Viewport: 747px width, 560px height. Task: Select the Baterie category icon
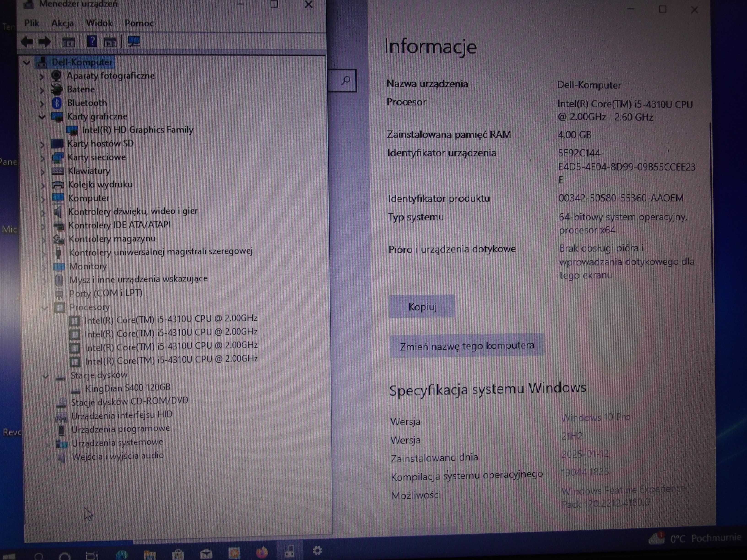(x=57, y=89)
